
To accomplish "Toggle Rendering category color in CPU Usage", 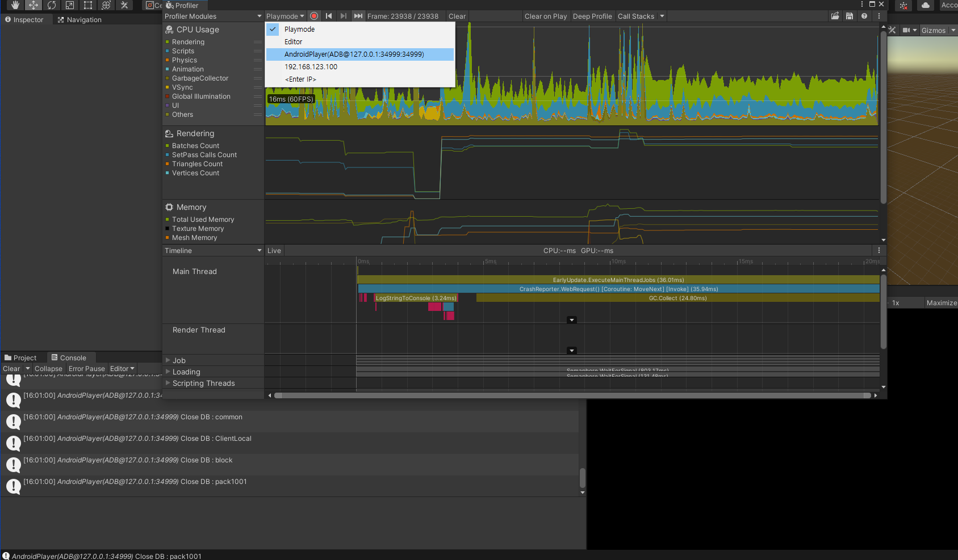I will (x=168, y=42).
